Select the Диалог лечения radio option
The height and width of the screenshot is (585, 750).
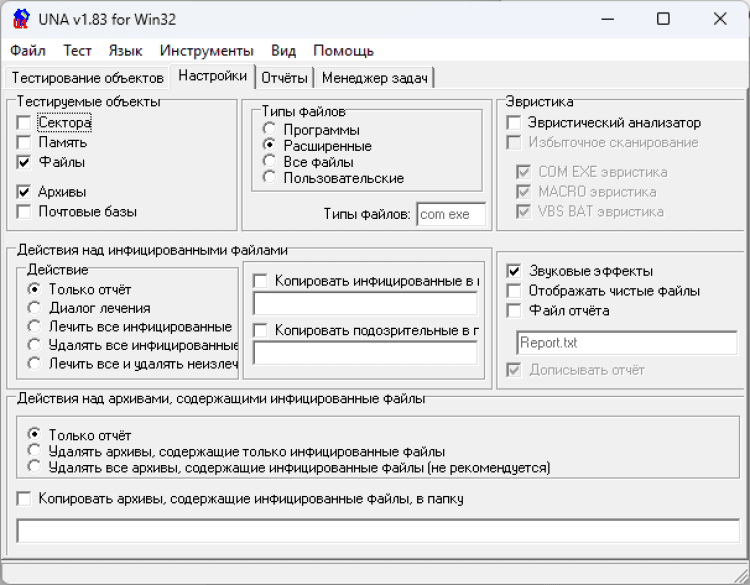(34, 308)
